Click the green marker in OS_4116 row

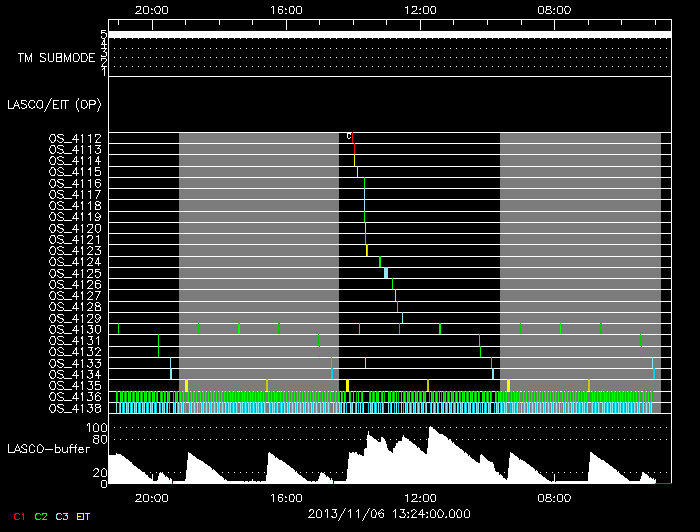(x=364, y=183)
